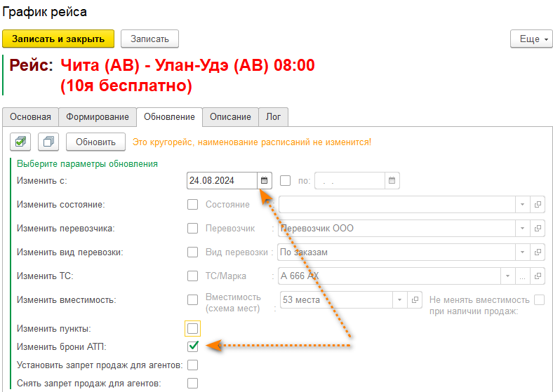This screenshot has width=553, height=392.
Task: Click the check all boxes icon
Action: 20,142
